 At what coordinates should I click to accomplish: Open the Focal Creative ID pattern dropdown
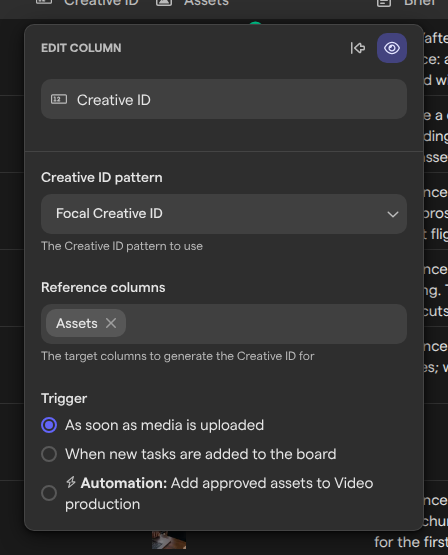[224, 214]
